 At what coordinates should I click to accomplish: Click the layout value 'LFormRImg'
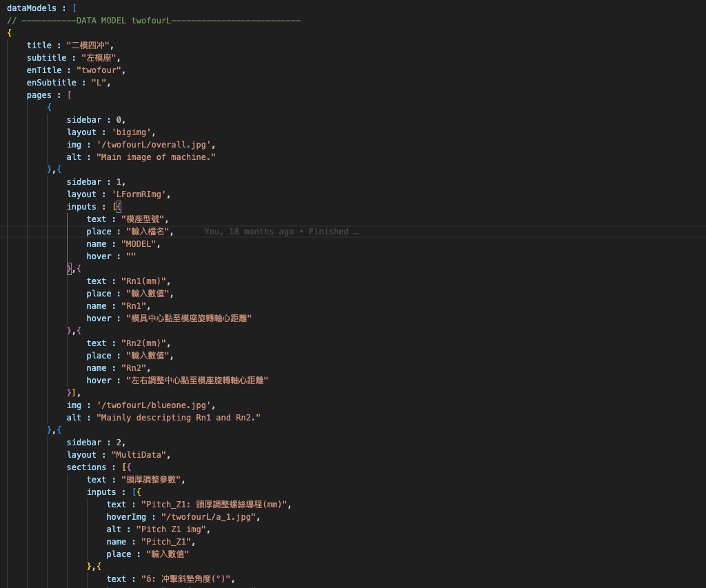coord(139,194)
